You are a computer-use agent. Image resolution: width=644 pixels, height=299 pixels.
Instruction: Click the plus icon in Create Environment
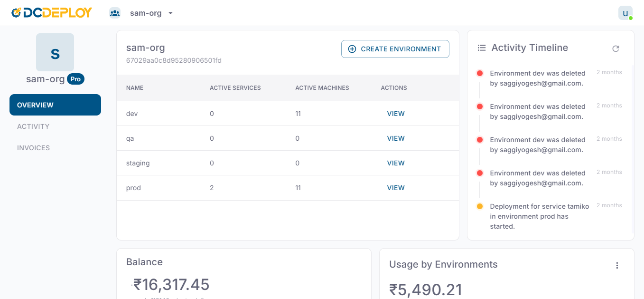point(352,49)
